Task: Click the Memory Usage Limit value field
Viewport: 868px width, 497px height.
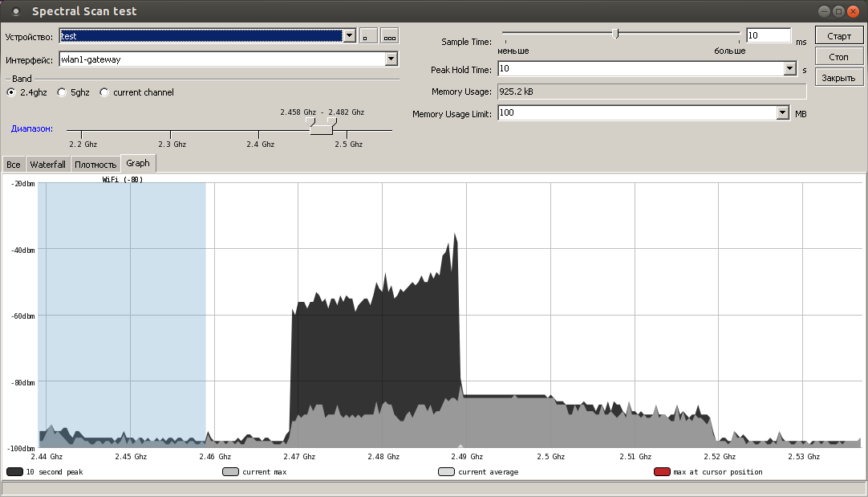Action: point(637,113)
